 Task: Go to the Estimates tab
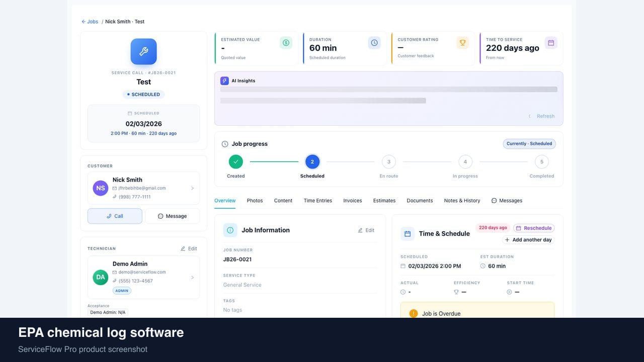pyautogui.click(x=384, y=201)
